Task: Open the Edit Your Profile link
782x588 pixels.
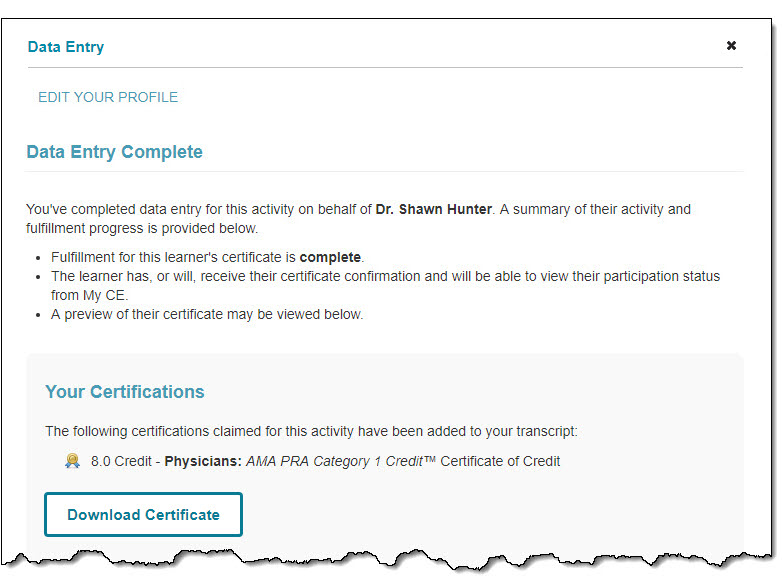Action: (x=108, y=97)
